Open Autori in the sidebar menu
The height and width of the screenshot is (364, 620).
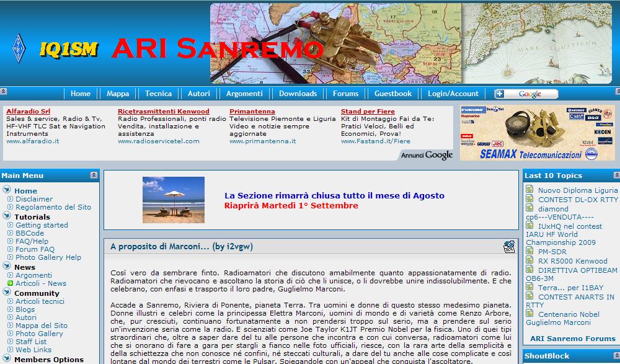pyautogui.click(x=25, y=317)
